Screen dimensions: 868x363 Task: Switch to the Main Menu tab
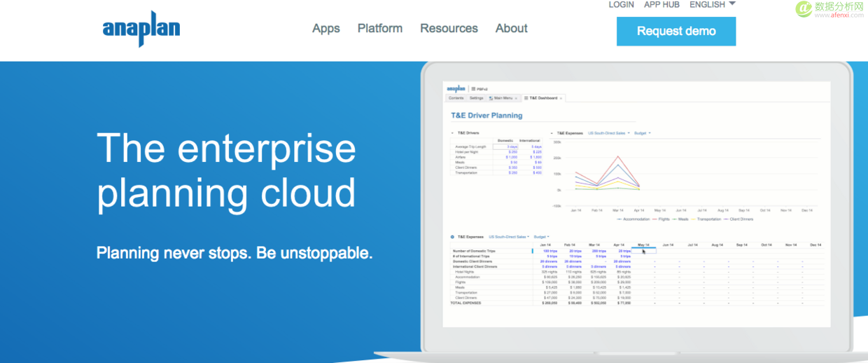[x=502, y=98]
